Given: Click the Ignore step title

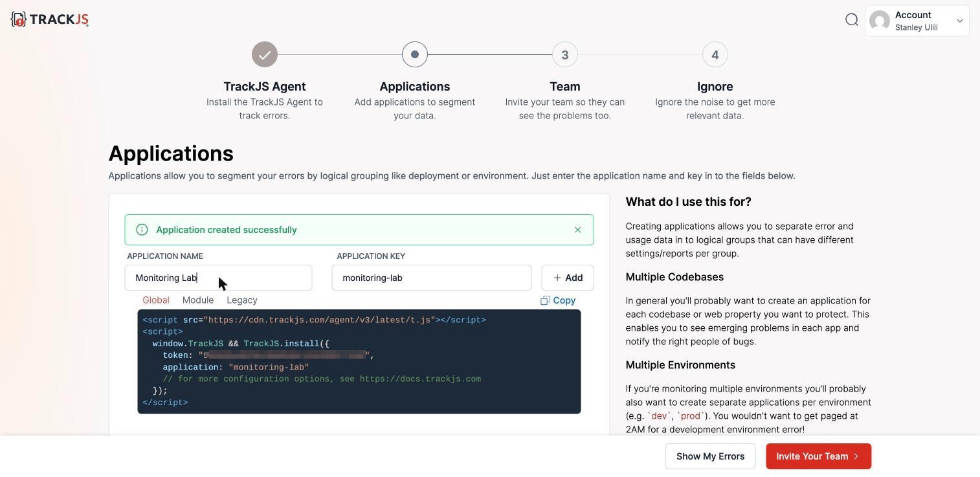Looking at the screenshot, I should (x=715, y=87).
